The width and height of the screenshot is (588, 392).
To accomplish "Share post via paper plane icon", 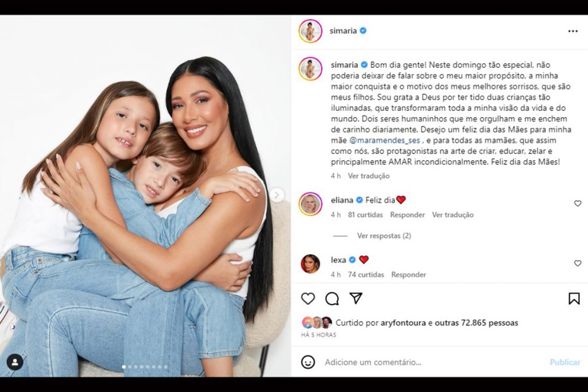I will 355,298.
